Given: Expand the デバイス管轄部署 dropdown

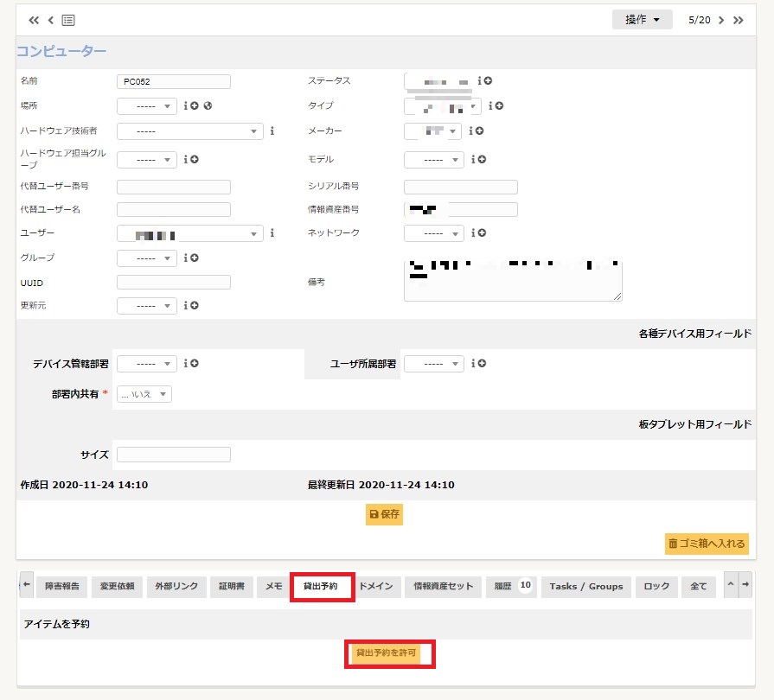Looking at the screenshot, I should click(x=146, y=364).
